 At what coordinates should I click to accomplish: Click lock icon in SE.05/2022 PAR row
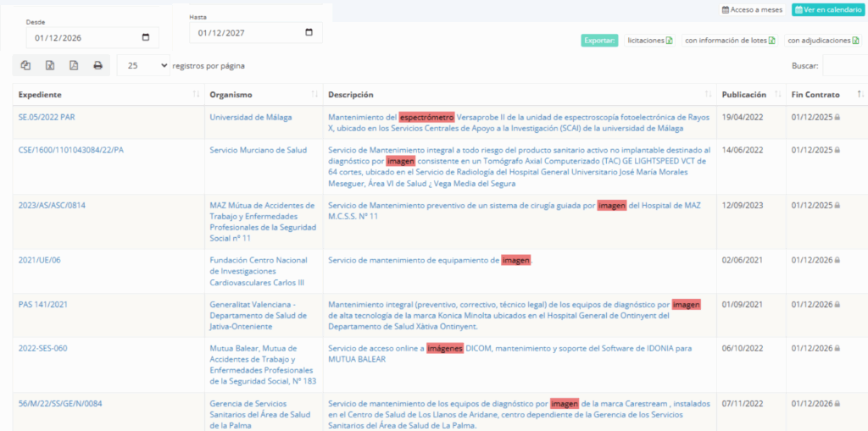tap(837, 117)
